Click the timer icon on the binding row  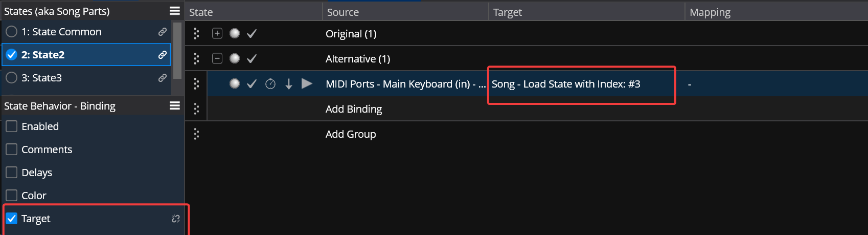pyautogui.click(x=270, y=84)
